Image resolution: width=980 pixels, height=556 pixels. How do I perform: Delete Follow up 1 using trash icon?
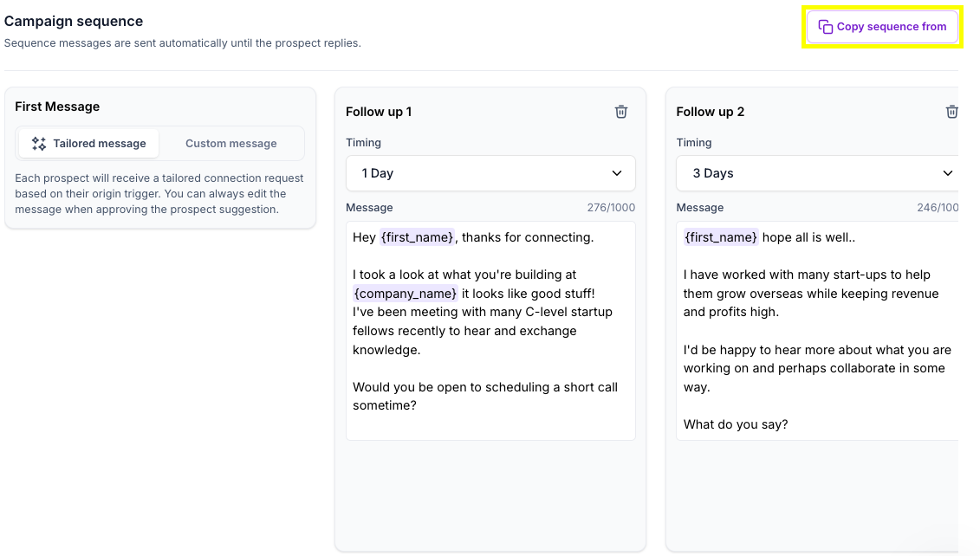pos(620,112)
